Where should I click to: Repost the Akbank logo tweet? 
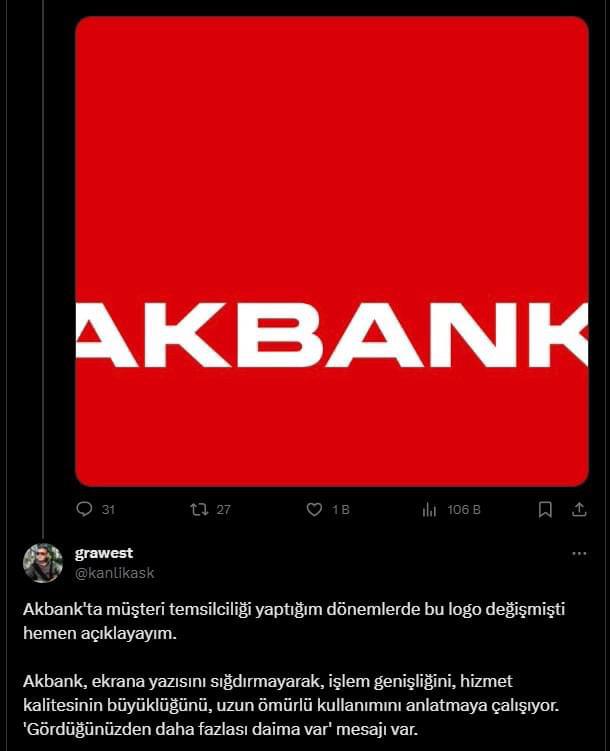click(x=199, y=509)
